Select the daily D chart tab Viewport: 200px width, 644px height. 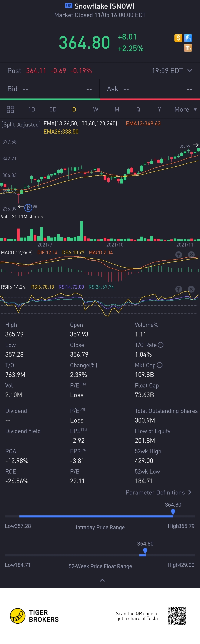pyautogui.click(x=74, y=109)
